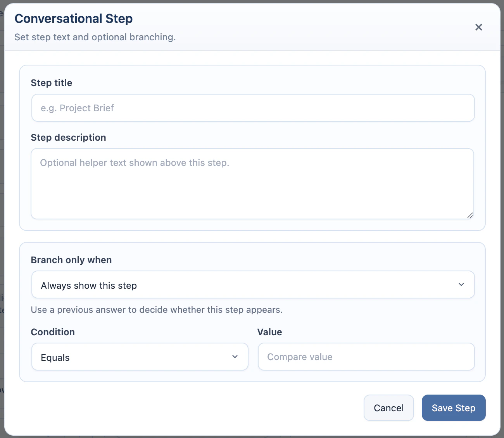Click the Conversational Step heading
504x438 pixels.
click(x=74, y=19)
